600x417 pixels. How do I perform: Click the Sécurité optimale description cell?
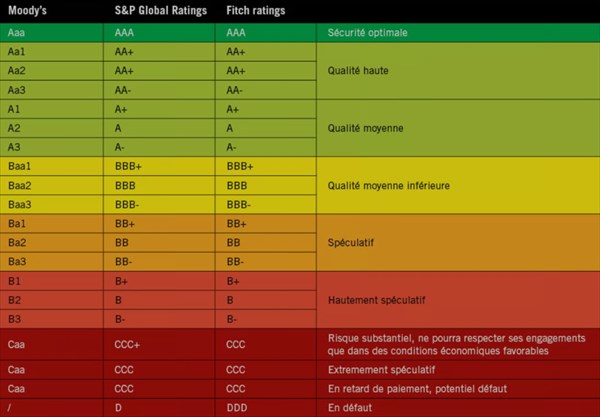(x=369, y=32)
